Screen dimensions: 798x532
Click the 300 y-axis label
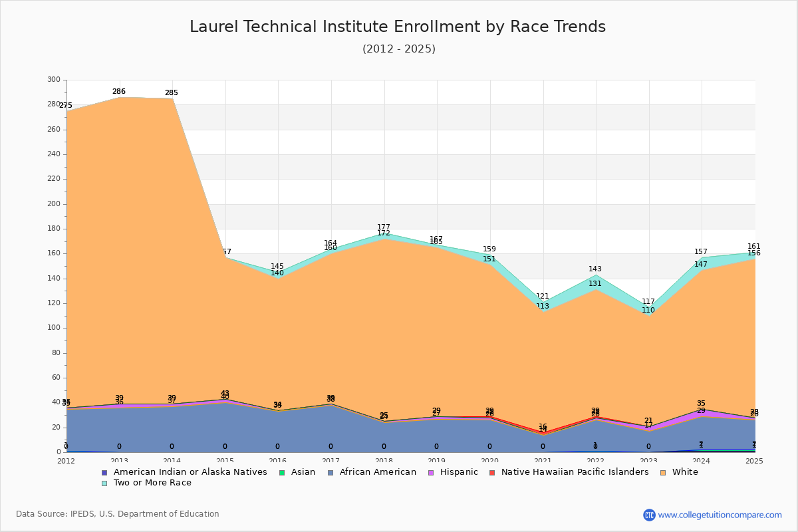(x=54, y=80)
